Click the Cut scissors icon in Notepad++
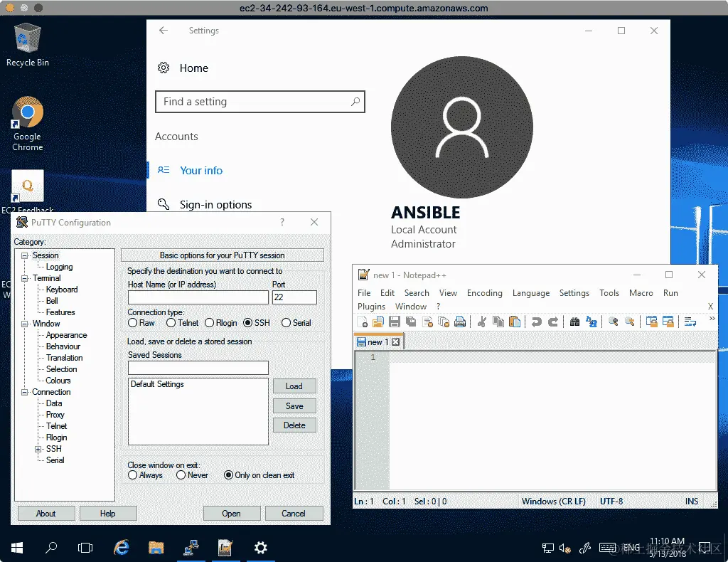The image size is (728, 562). pyautogui.click(x=482, y=322)
